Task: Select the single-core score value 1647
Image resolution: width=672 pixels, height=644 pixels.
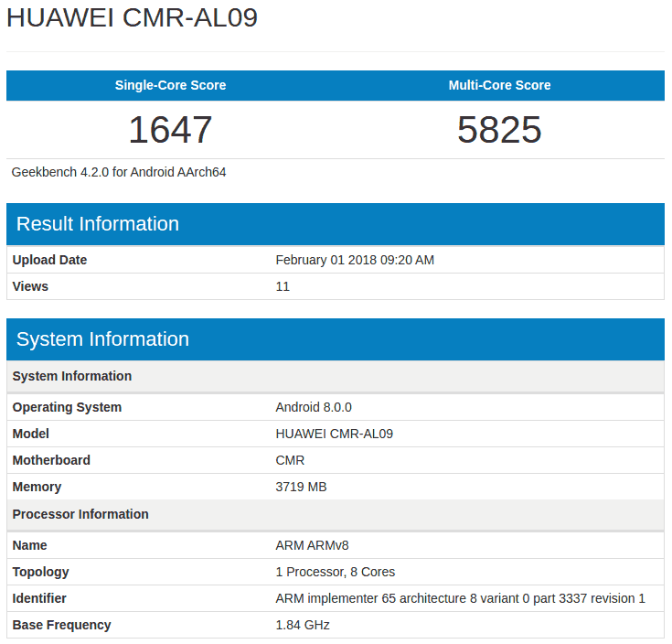Action: click(170, 130)
